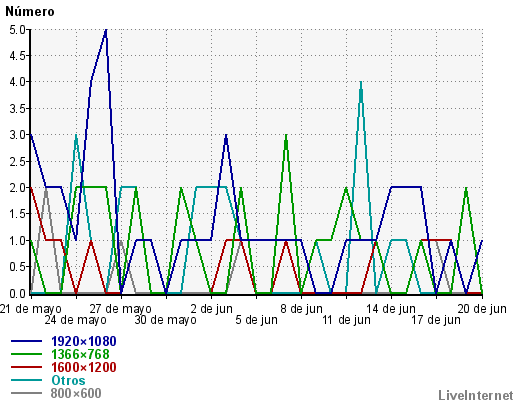Click the 5.0 y-axis label

pyautogui.click(x=17, y=30)
